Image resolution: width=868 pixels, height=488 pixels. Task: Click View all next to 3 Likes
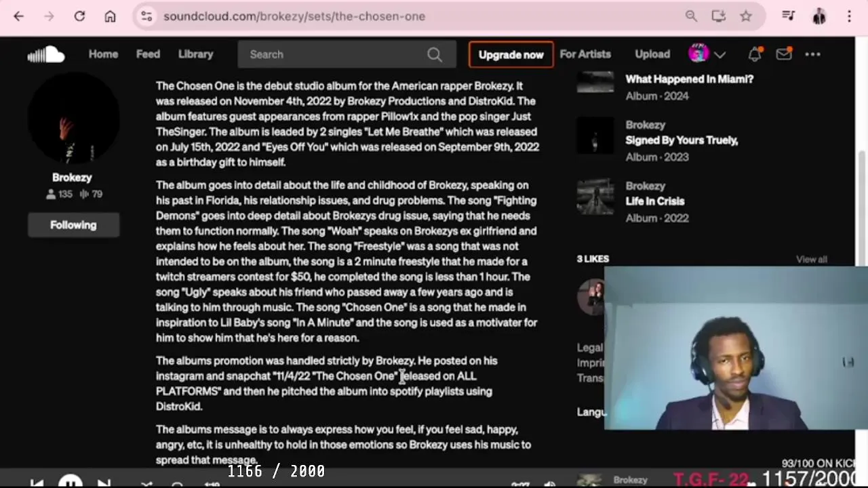click(811, 260)
